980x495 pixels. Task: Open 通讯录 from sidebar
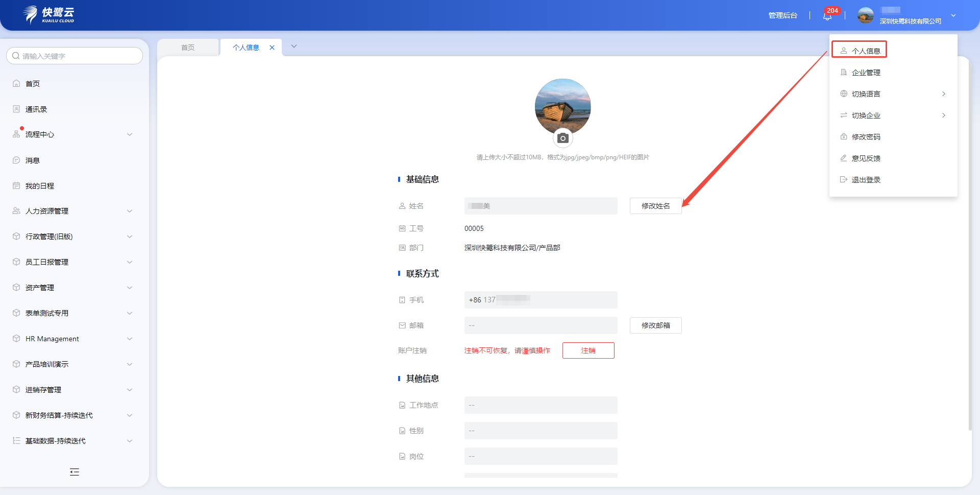(x=36, y=109)
